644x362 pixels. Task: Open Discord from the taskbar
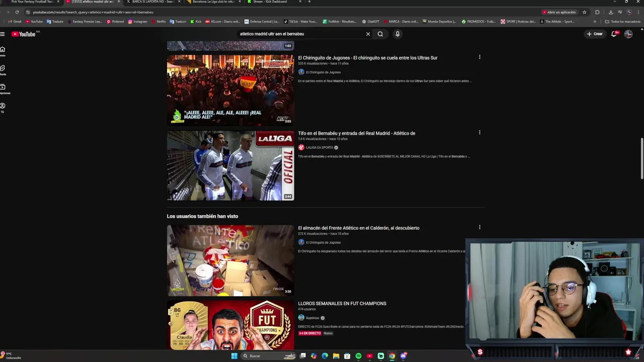coord(403,356)
